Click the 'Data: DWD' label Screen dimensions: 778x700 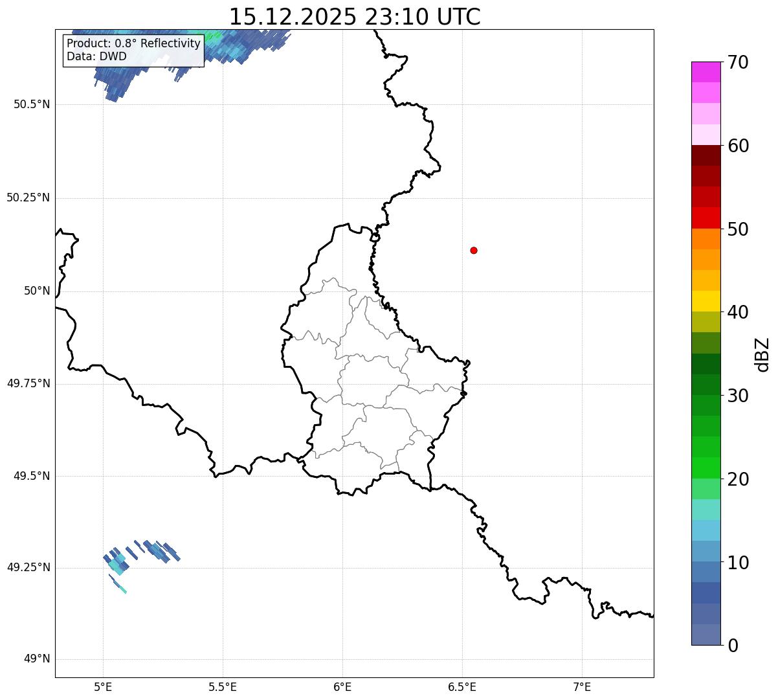point(97,56)
